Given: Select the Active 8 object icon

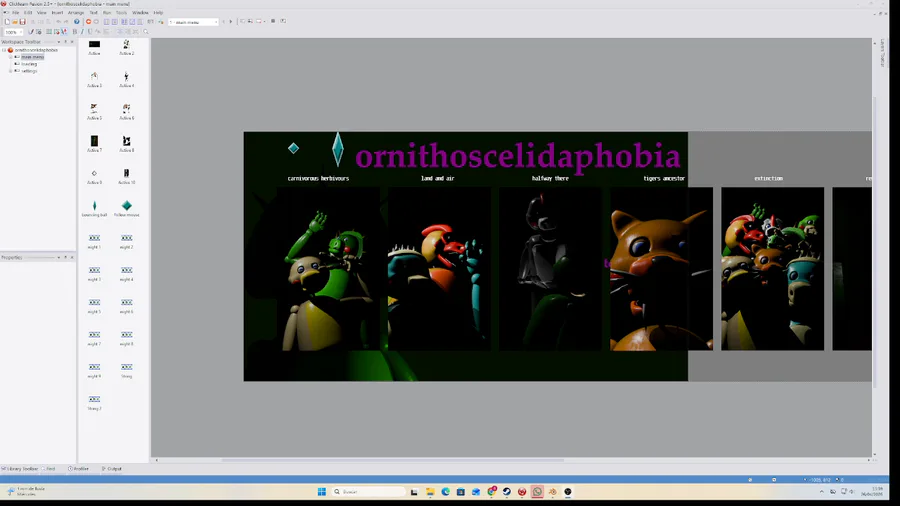Looking at the screenshot, I should (126, 141).
